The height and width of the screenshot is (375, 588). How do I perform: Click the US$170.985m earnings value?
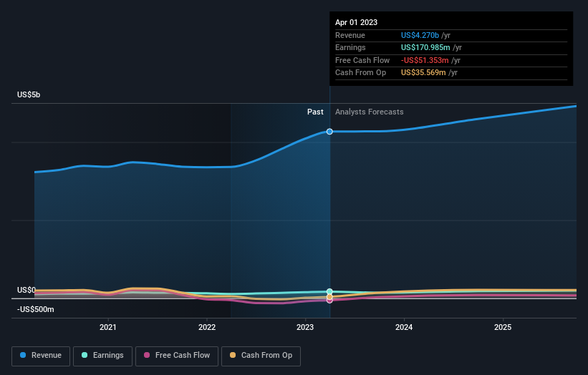[x=425, y=47]
